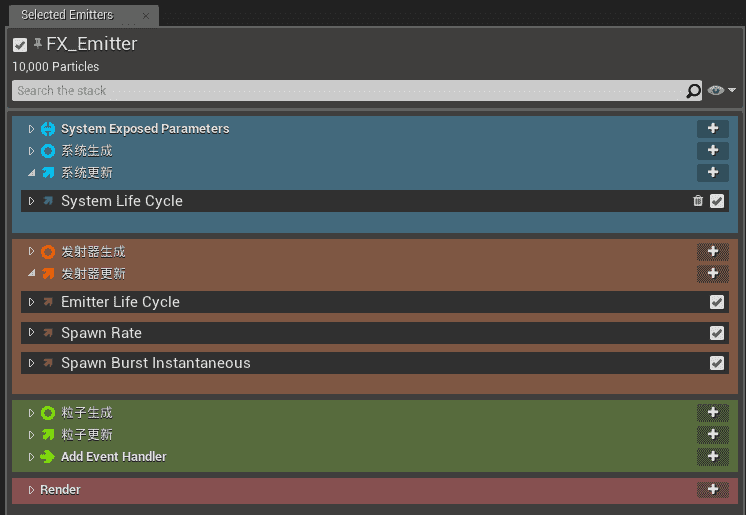The image size is (746, 515).
Task: Toggle the Emitter Life Cycle checkbox
Action: point(717,302)
